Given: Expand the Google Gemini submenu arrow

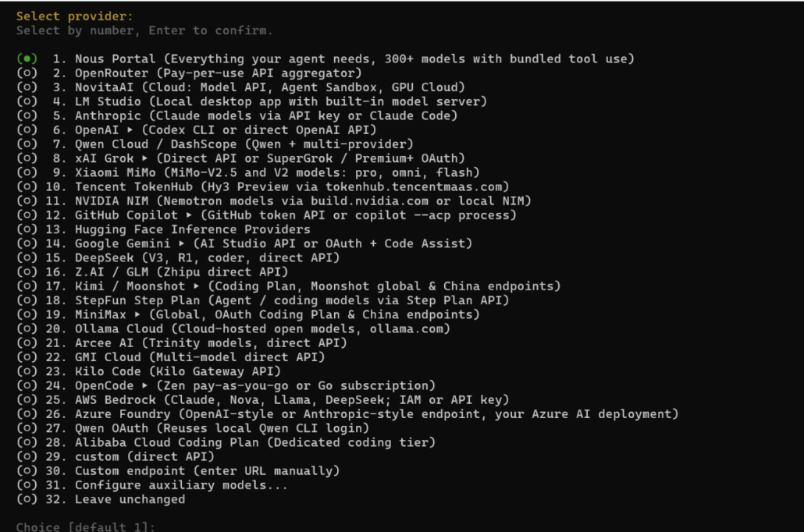Looking at the screenshot, I should coord(182,244).
